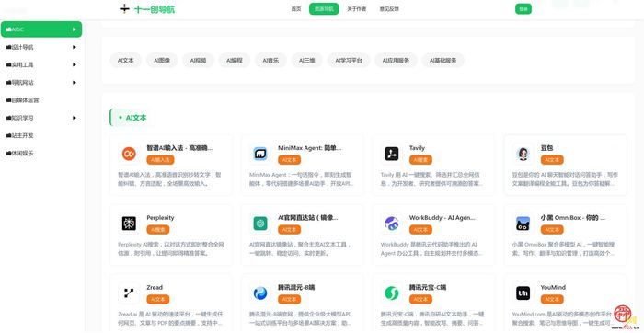Open the 智谱AI输入法 card icon
The width and height of the screenshot is (644, 333).
click(129, 154)
